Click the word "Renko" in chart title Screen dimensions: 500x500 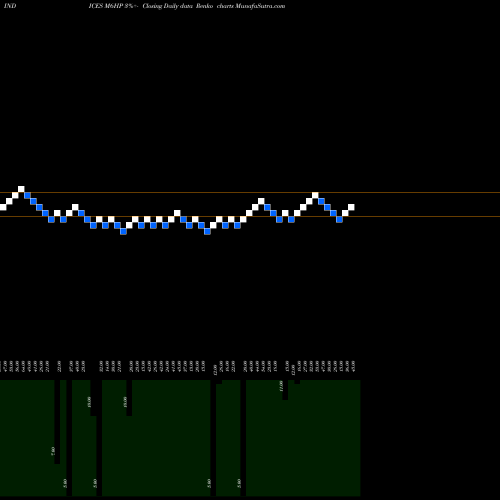(x=204, y=6)
